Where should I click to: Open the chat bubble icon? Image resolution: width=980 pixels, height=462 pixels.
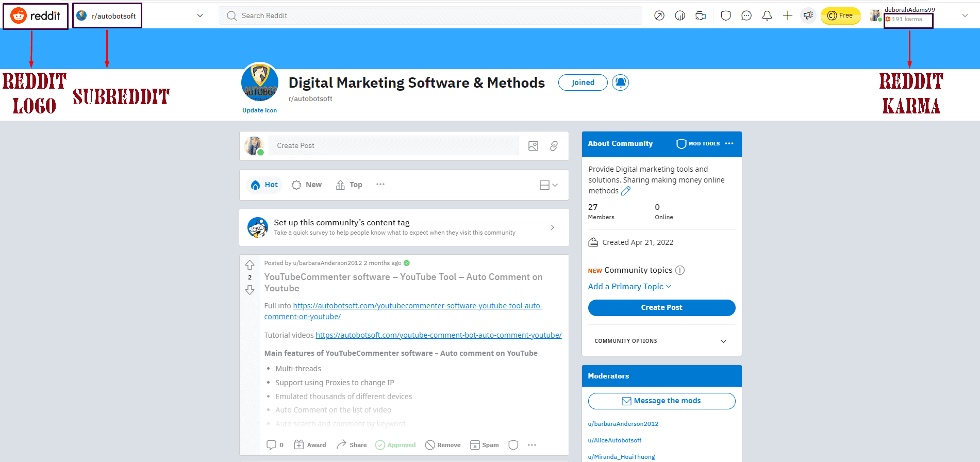(x=746, y=15)
